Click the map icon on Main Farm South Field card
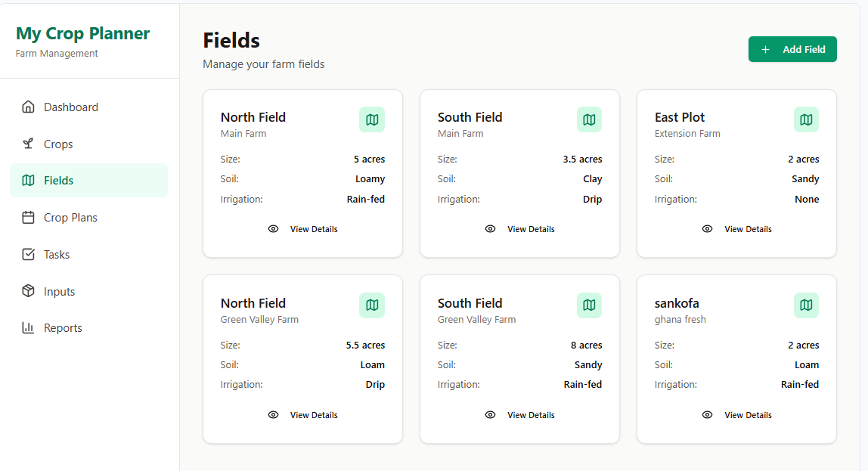Screen dimensions: 868x471 click(589, 119)
